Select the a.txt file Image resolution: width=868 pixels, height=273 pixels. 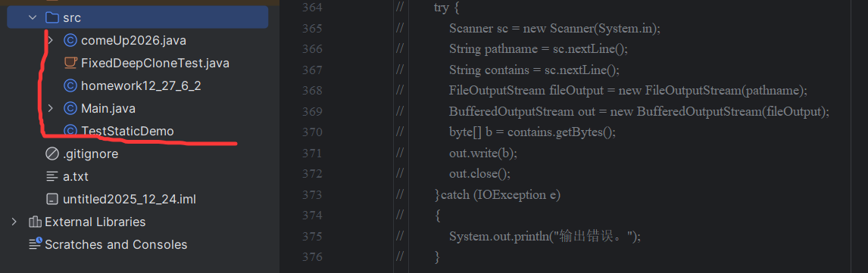75,176
